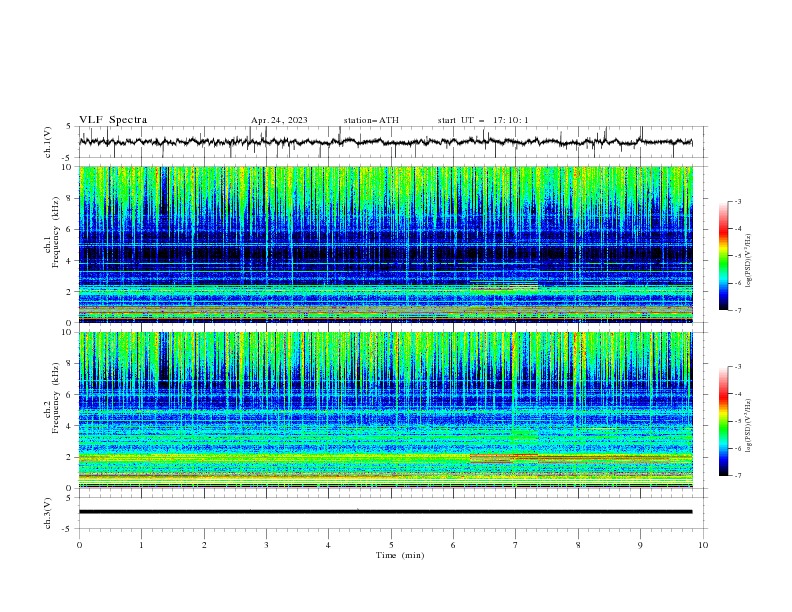The image size is (792, 612).
Task: Click the 'VLF Spectra' title text
Action: tap(113, 120)
